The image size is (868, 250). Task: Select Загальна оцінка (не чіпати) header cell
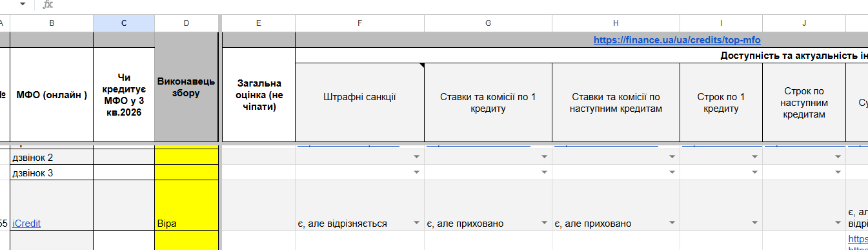point(258,95)
